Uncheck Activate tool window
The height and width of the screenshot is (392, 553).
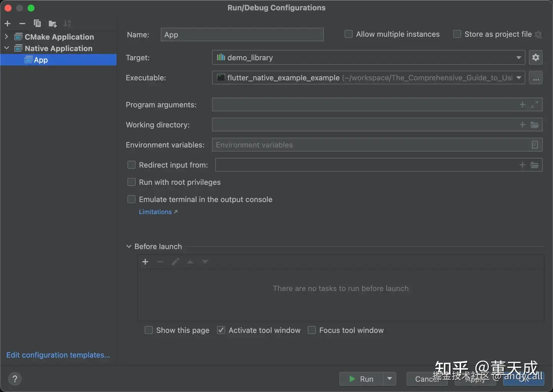(x=221, y=330)
